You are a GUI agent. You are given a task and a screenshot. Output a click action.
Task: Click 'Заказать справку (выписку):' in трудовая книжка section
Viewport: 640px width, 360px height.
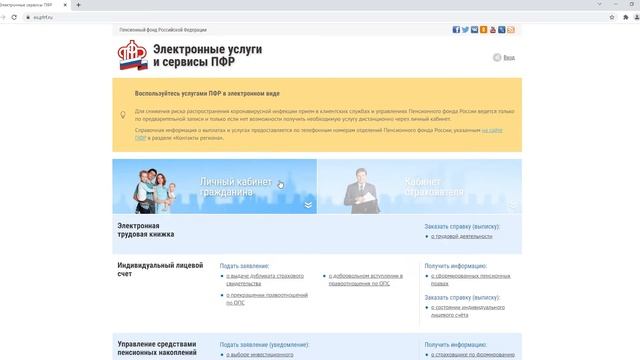point(462,226)
